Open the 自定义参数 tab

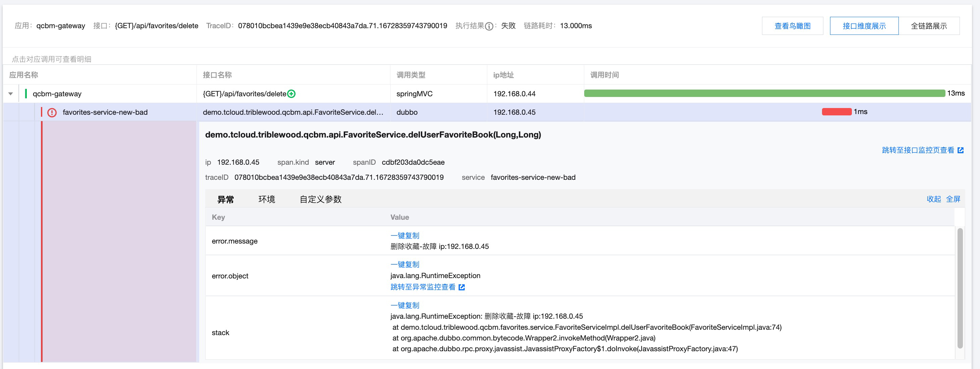[x=320, y=199]
